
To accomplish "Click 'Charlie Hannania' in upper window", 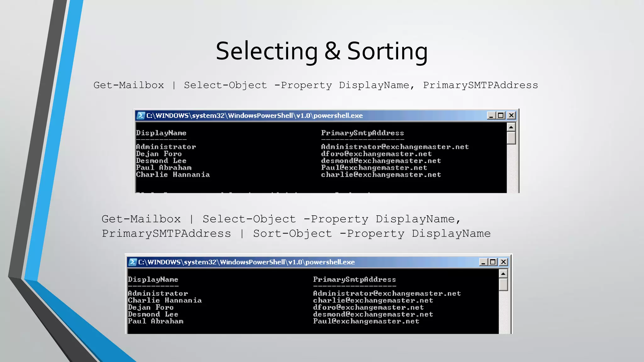I will [173, 174].
